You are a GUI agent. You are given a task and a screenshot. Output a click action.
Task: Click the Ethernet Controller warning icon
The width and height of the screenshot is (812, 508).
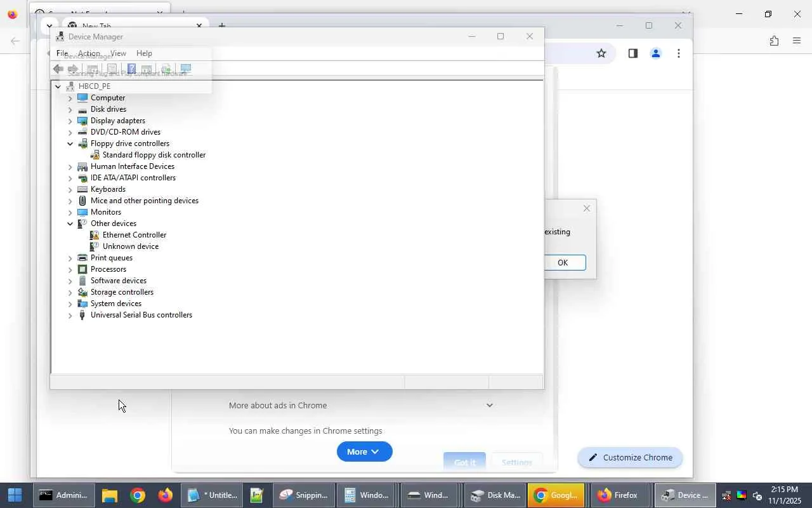click(95, 235)
